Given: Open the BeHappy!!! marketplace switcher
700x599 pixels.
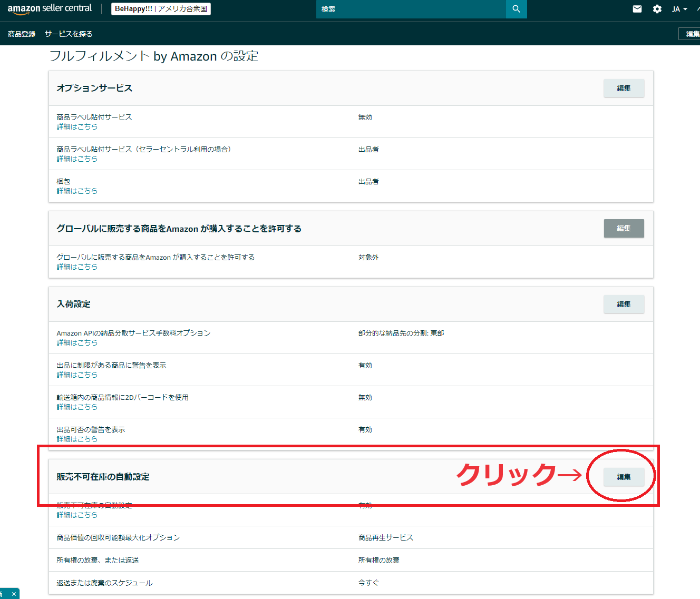Looking at the screenshot, I should [161, 9].
